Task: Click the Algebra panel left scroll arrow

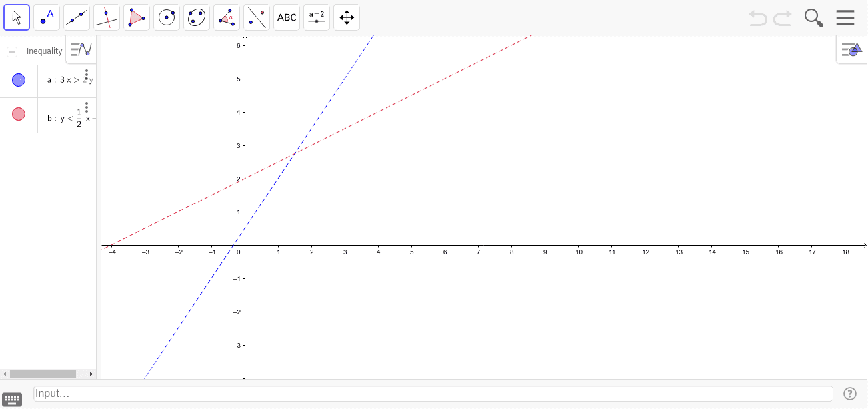Action: click(4, 374)
